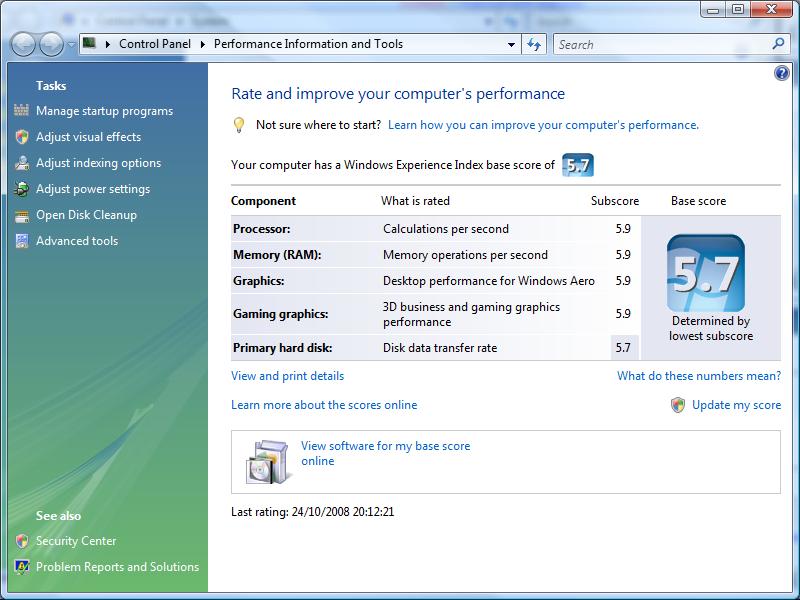Open Learn how you can improve performance link
Viewport: 800px width, 600px height.
(x=543, y=125)
